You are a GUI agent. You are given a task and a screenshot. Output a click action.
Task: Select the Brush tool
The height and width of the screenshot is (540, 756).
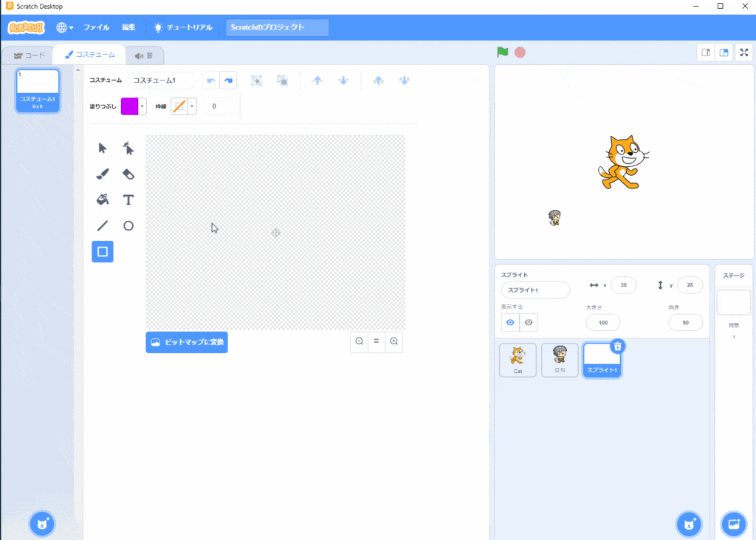click(103, 174)
